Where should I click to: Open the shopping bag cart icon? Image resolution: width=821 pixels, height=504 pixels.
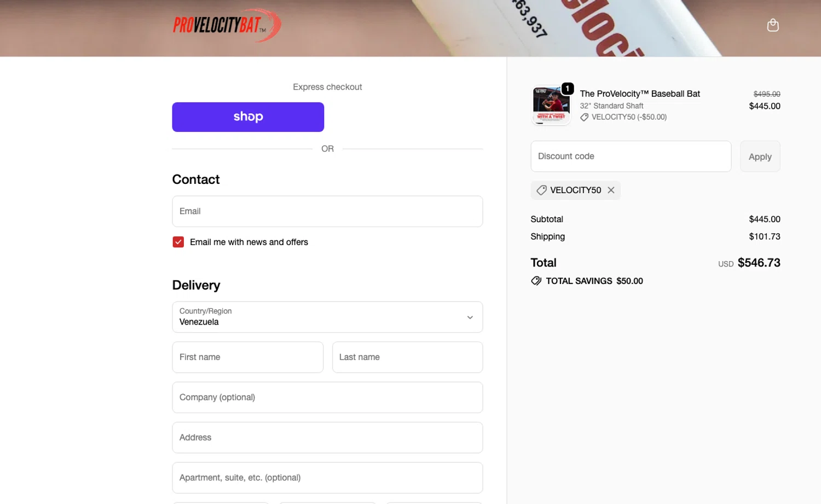[772, 25]
